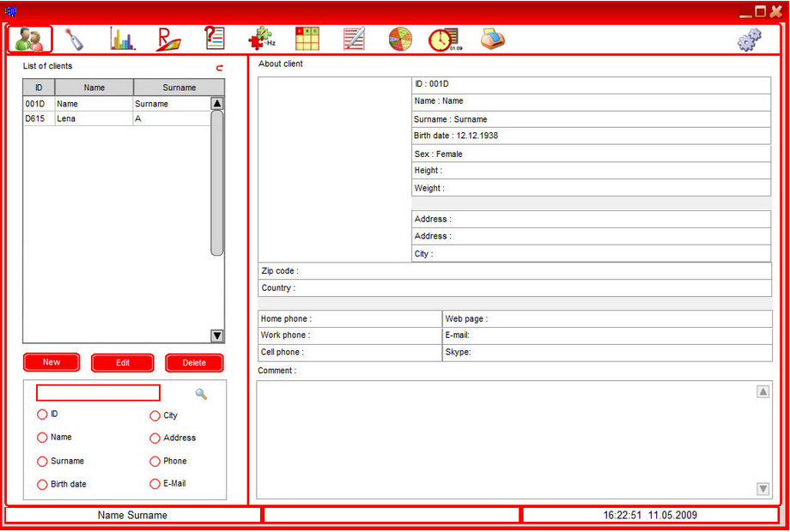Viewport: 790px width, 532px height.
Task: Click the magnifier search icon
Action: pos(201,394)
